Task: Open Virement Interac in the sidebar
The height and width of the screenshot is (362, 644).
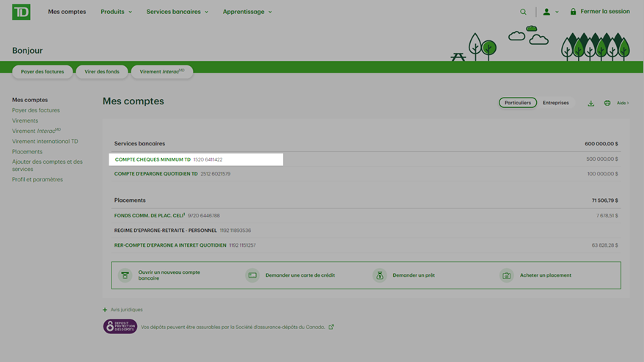Action: (x=36, y=131)
